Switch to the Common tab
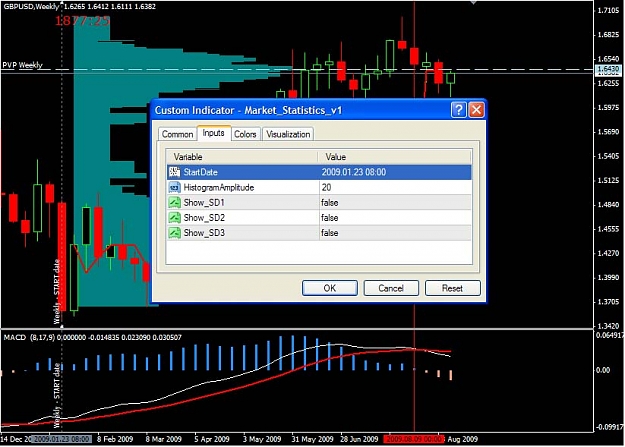625x447 pixels. tap(177, 134)
